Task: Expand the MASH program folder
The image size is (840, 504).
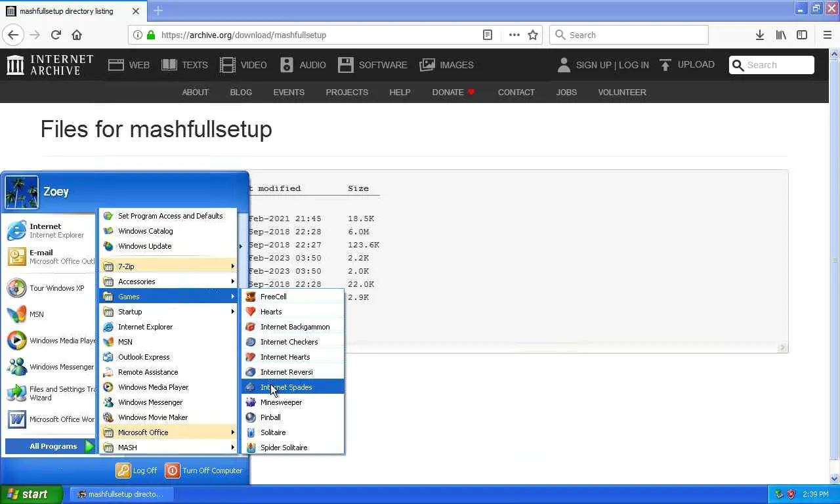Action: pos(168,448)
